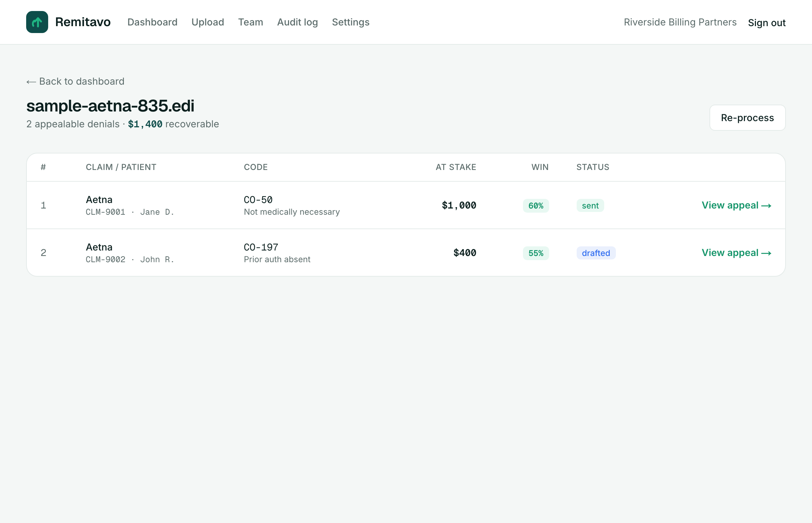
Task: Click the Riverside Billing Partners organization name
Action: (x=680, y=22)
